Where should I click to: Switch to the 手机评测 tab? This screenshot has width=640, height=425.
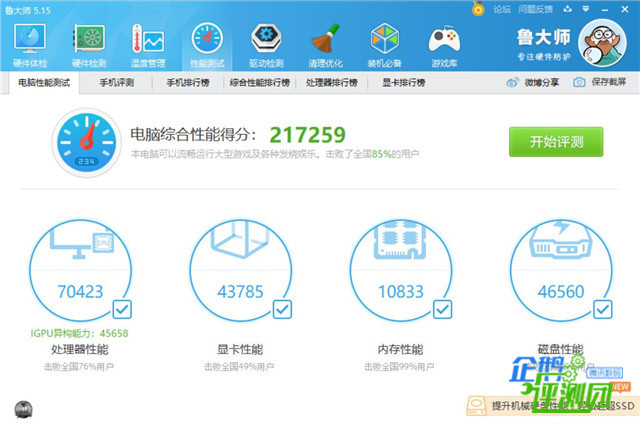(x=117, y=83)
